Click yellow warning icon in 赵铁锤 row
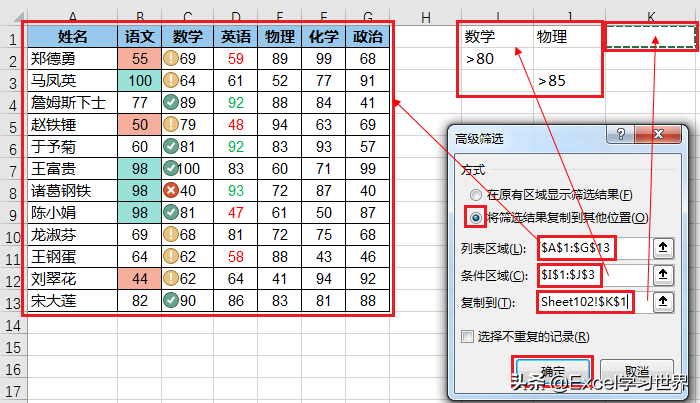Viewport: 700px width, 403px height. [x=171, y=124]
